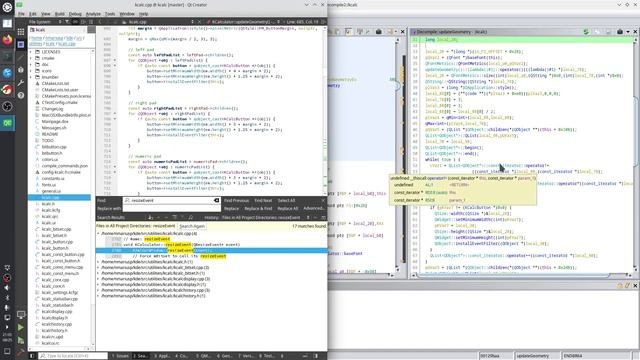Click the Replace button
The image size is (640, 360).
coord(231,209)
